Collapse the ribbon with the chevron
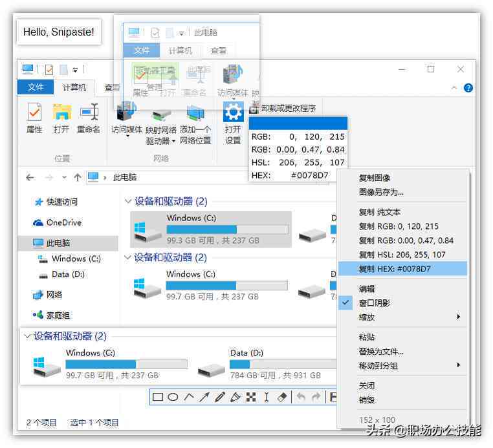493x448 pixels. (454, 88)
